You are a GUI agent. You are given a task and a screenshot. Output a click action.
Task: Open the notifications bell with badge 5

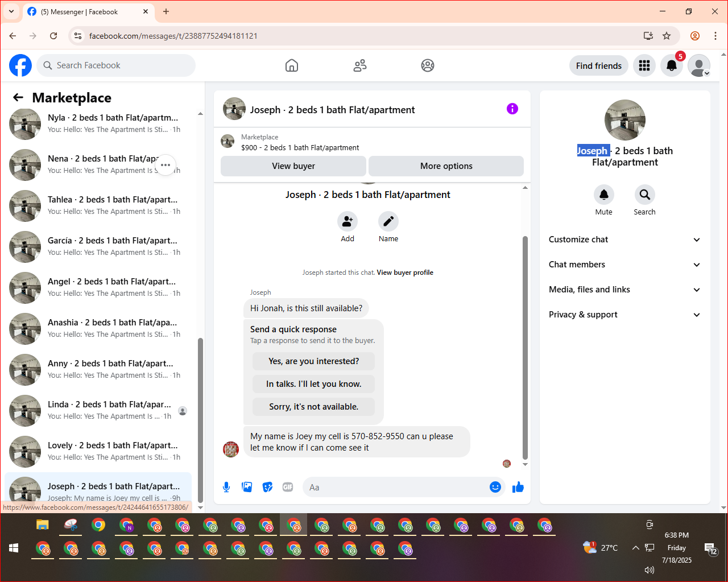[x=672, y=65]
